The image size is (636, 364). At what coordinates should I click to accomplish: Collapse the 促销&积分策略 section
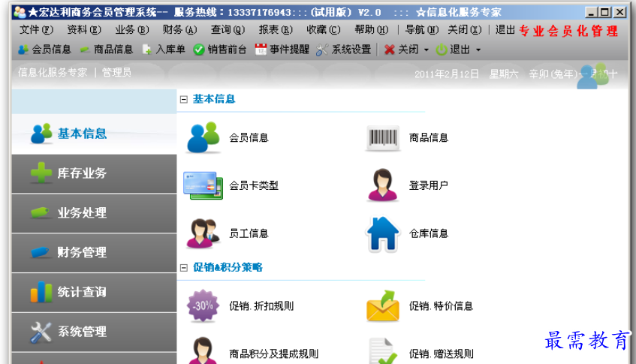(x=184, y=267)
